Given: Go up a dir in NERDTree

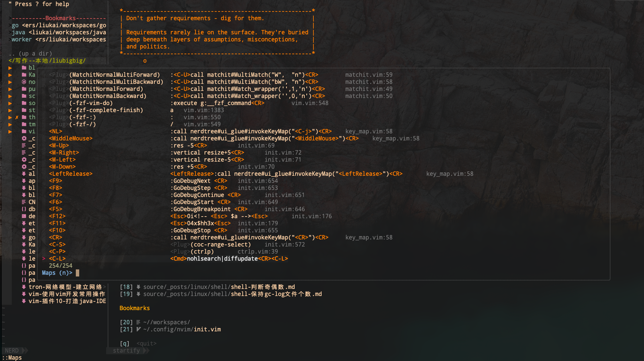Looking at the screenshot, I should (x=30, y=54).
